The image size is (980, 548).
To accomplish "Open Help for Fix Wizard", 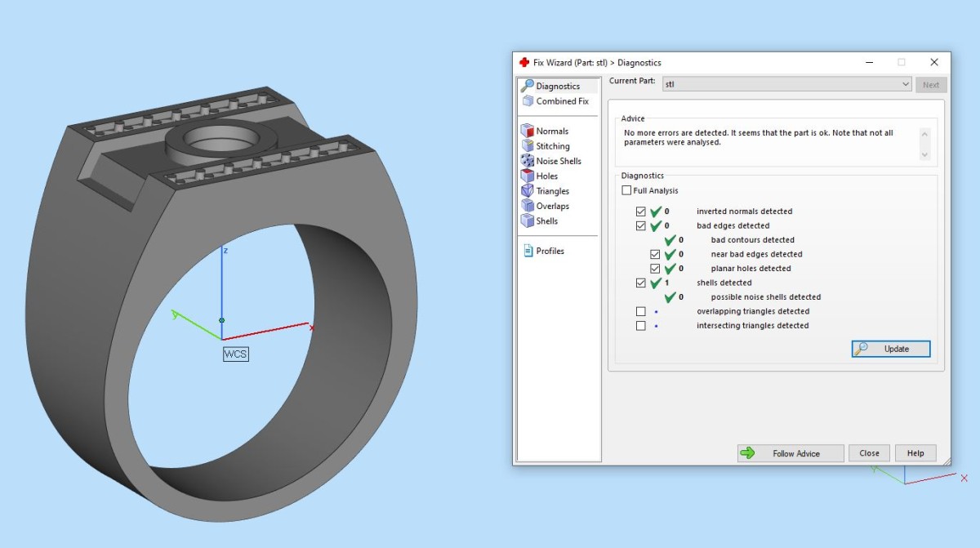I will pos(915,453).
